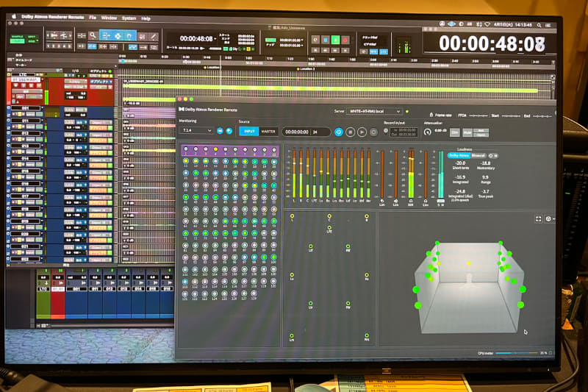588x392 pixels.
Task: Solo track 011 in Pro Tools
Action: click(x=19, y=126)
